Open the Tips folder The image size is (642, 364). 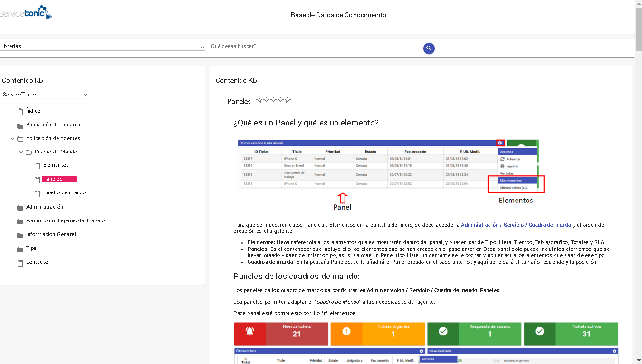coord(31,248)
